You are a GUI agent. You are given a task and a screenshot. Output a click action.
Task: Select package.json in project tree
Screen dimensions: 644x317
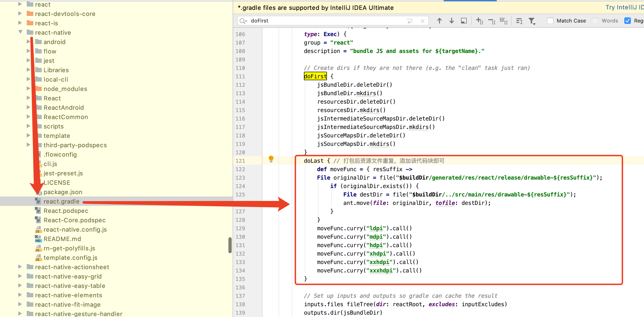pyautogui.click(x=63, y=192)
